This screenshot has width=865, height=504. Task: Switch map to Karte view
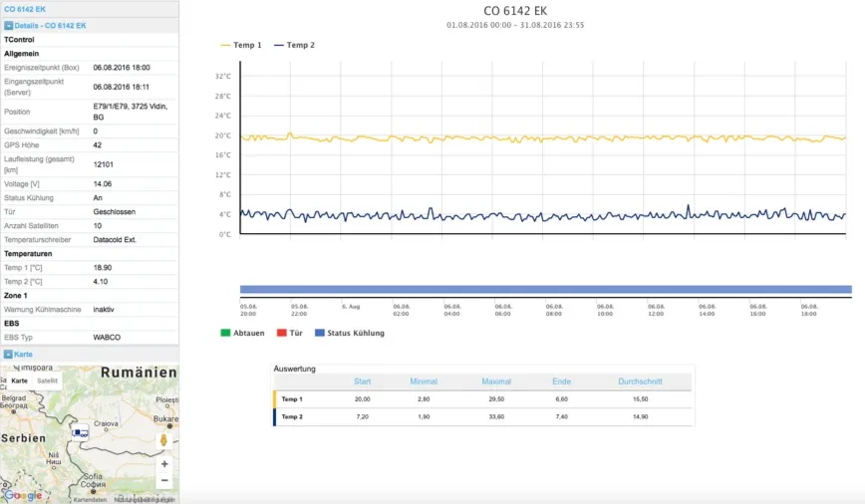pos(19,380)
